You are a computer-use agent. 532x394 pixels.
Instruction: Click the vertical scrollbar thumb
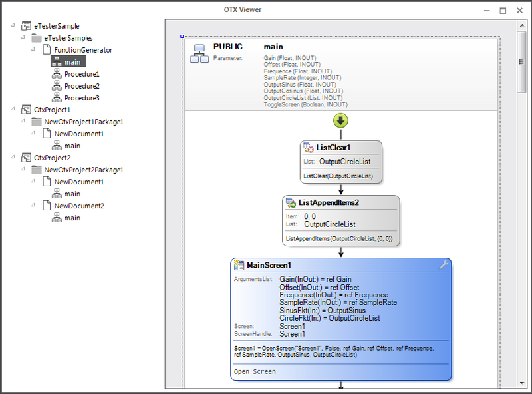tap(521, 61)
